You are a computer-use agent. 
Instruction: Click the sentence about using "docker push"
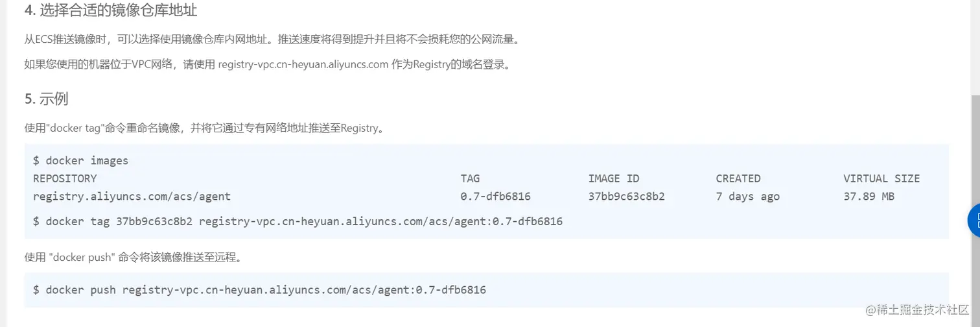(134, 257)
